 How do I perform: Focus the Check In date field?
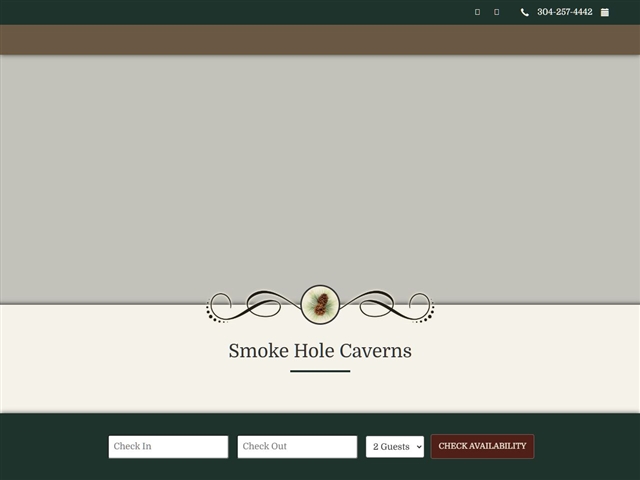click(x=168, y=447)
